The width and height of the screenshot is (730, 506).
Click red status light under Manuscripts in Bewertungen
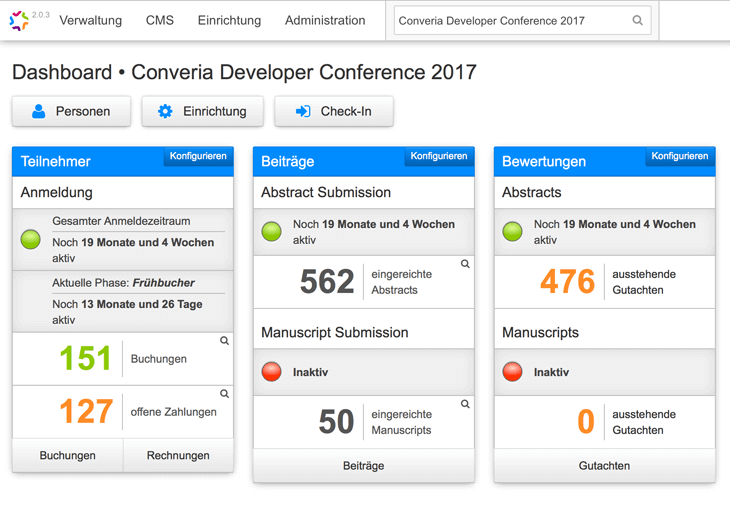point(512,371)
